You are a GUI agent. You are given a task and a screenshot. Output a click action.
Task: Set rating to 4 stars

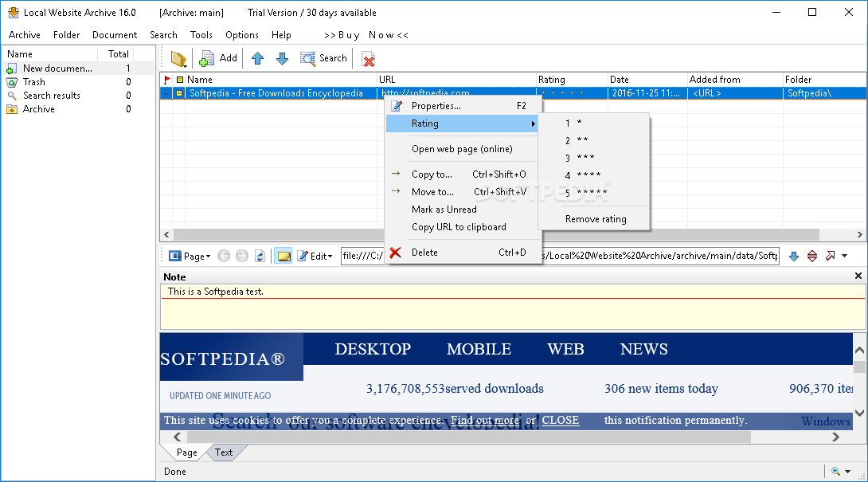(593, 175)
